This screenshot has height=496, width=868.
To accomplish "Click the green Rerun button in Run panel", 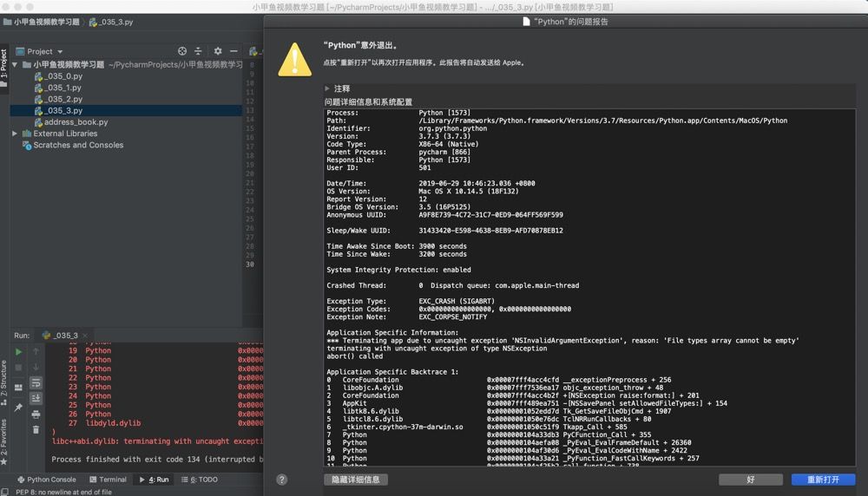I will click(18, 352).
